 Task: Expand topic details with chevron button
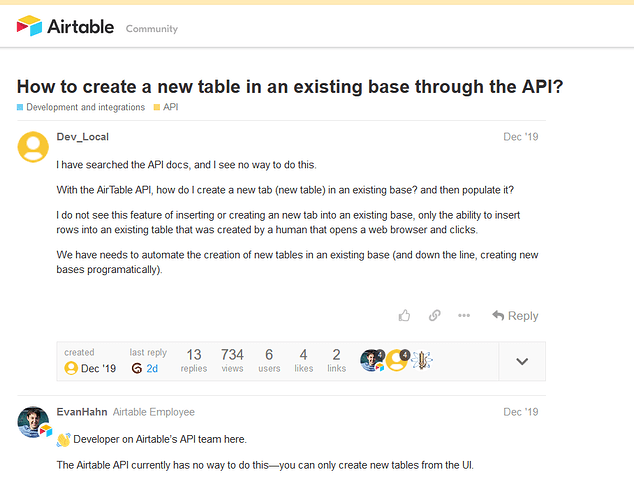521,361
